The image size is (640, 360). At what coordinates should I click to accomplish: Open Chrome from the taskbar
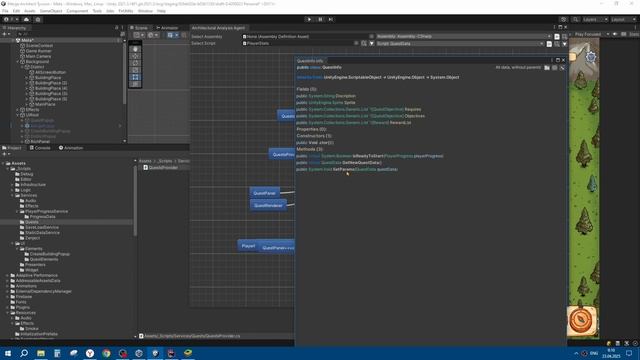[106, 353]
